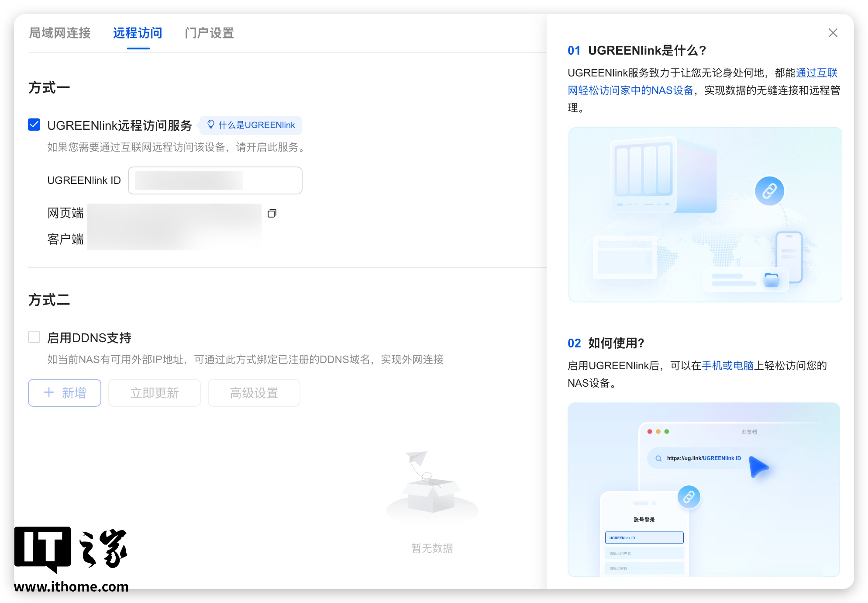Viewport: 868px width, 603px height.
Task: Click the 立即更新 button
Action: [155, 393]
